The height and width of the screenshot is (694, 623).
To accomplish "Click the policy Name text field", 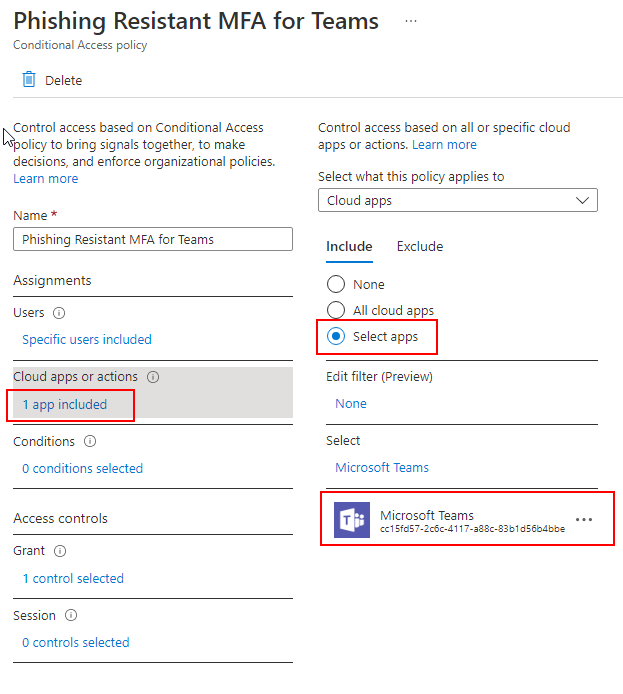I will [153, 239].
